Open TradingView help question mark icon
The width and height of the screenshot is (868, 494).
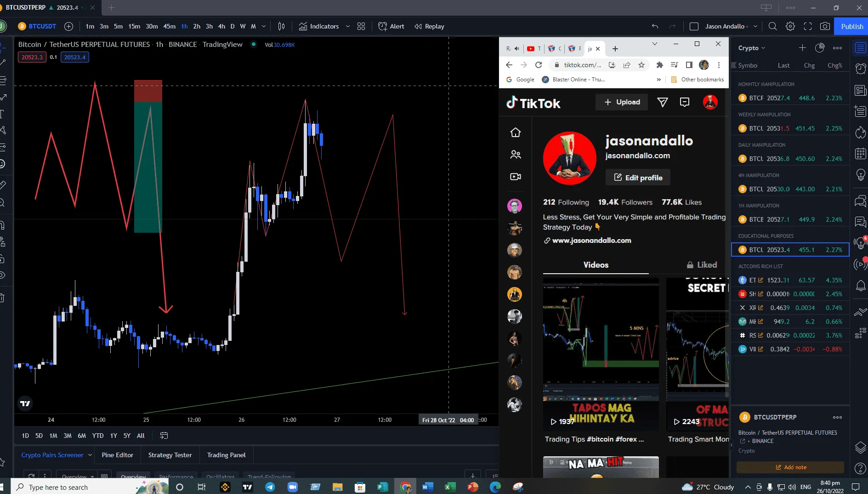(861, 469)
